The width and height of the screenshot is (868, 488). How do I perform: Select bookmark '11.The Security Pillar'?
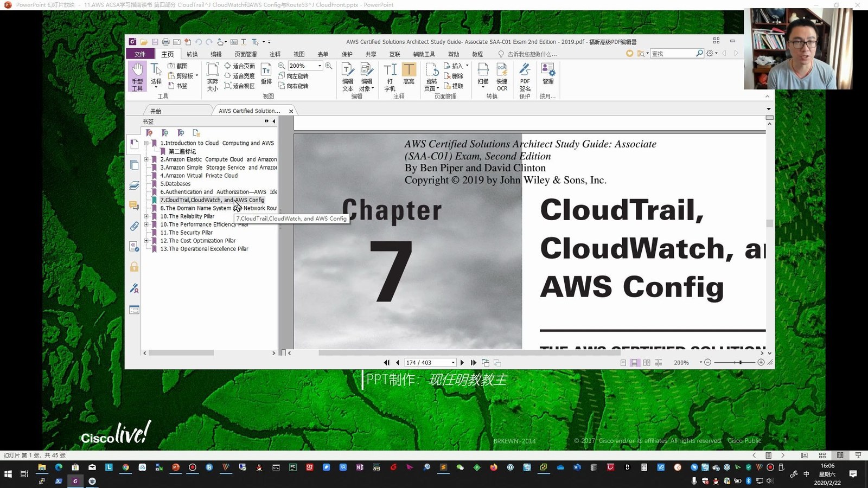point(186,233)
